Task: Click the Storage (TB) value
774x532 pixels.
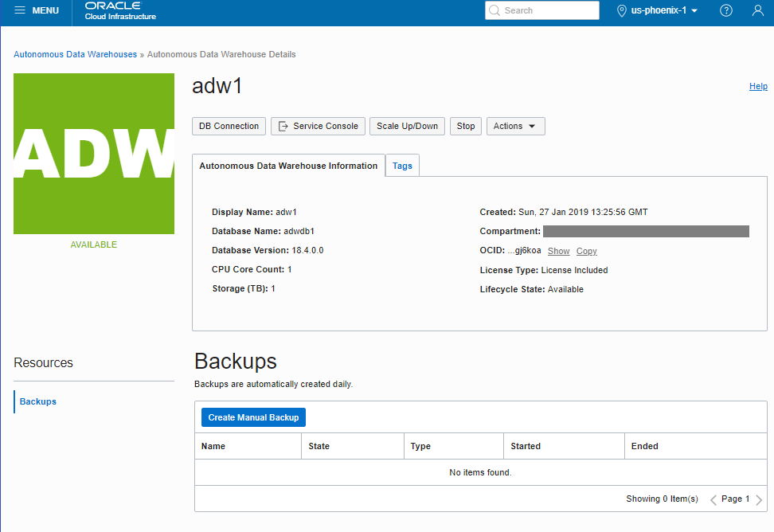Action: click(273, 288)
